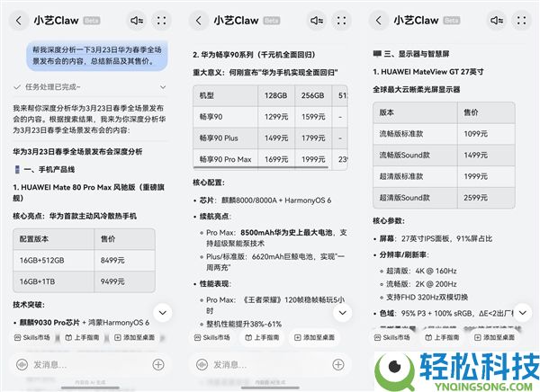Tap voice input icon in middle message bar
Image resolution: width=540 pixels, height=392 pixels.
click(202, 364)
